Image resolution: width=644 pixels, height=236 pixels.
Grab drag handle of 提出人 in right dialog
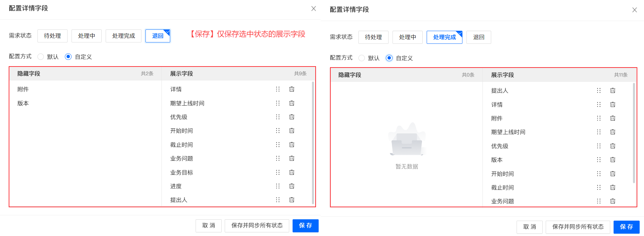[x=599, y=91]
